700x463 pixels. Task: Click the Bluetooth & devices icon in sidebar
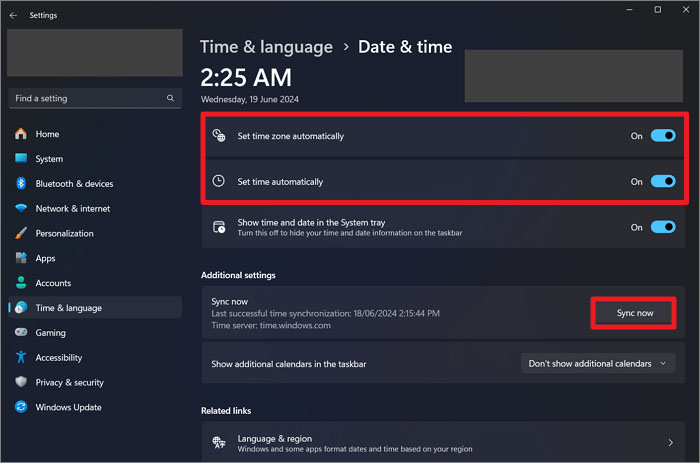pyautogui.click(x=20, y=184)
